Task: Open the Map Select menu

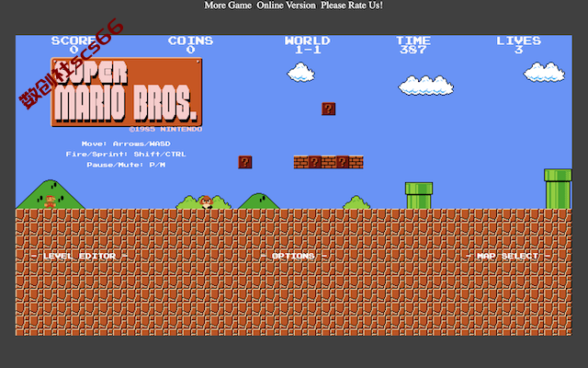Action: [x=508, y=256]
